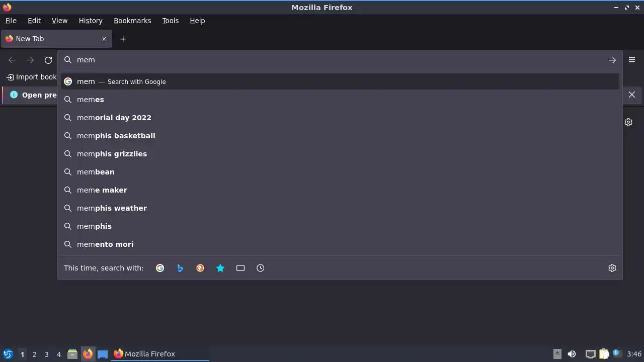This screenshot has height=362, width=644.
Task: Open the View menu
Action: [59, 21]
